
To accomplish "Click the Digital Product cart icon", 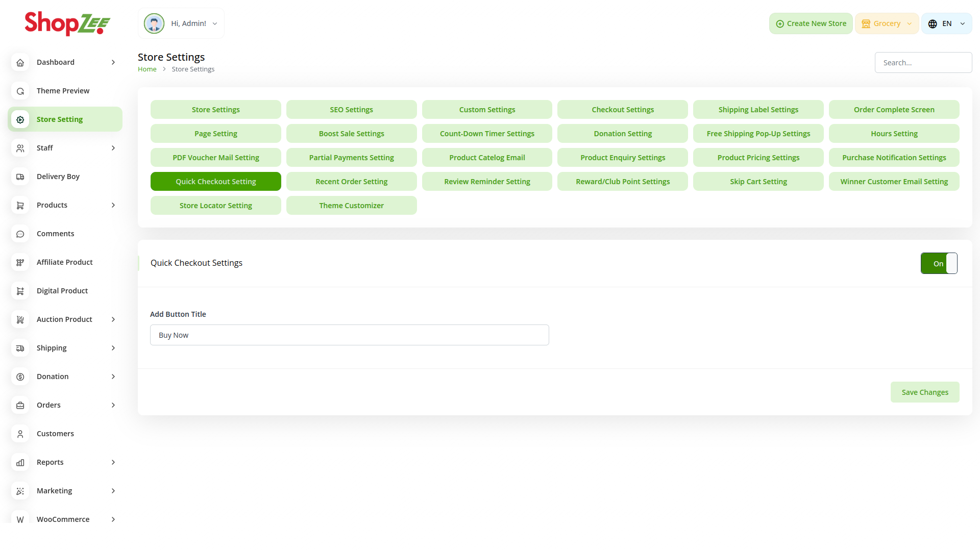I will click(x=20, y=291).
